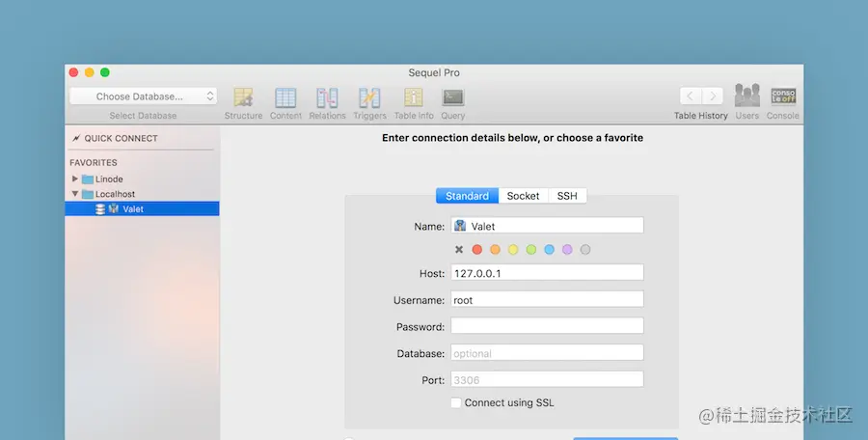The image size is (868, 440).
Task: Pick the yellow favorite color
Action: pyautogui.click(x=513, y=249)
